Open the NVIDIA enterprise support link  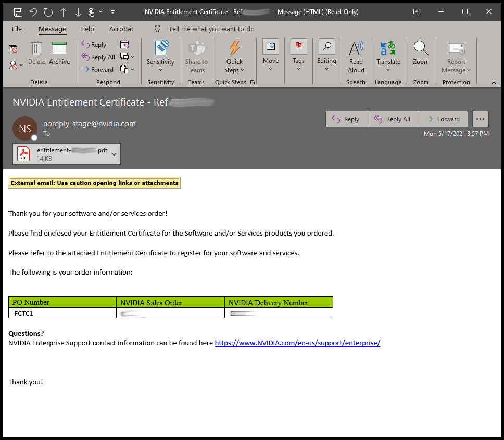coord(297,343)
